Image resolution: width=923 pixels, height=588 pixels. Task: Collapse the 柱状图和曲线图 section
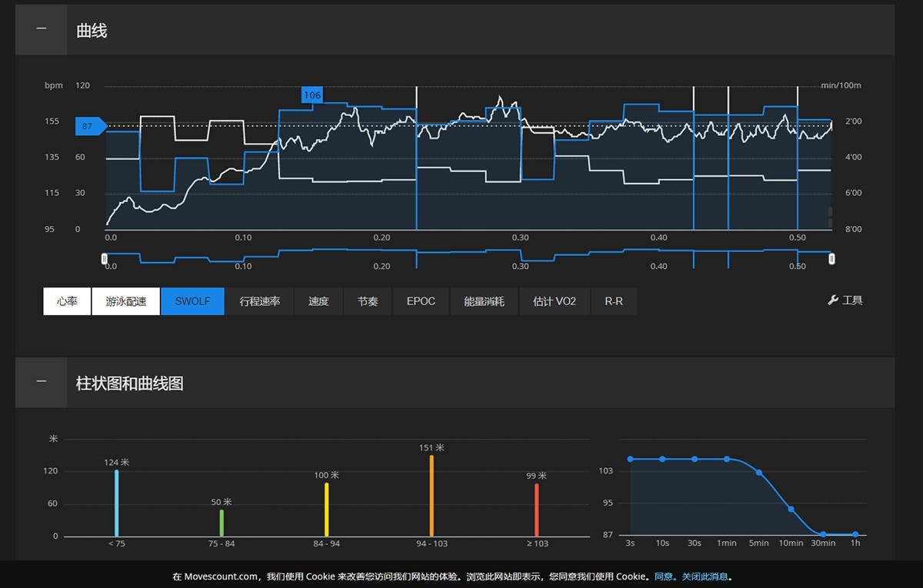point(42,382)
